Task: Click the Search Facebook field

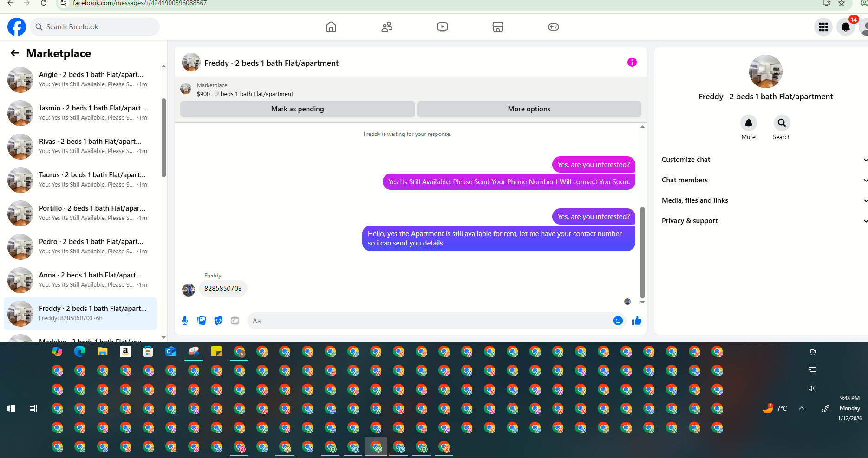Action: pyautogui.click(x=95, y=27)
